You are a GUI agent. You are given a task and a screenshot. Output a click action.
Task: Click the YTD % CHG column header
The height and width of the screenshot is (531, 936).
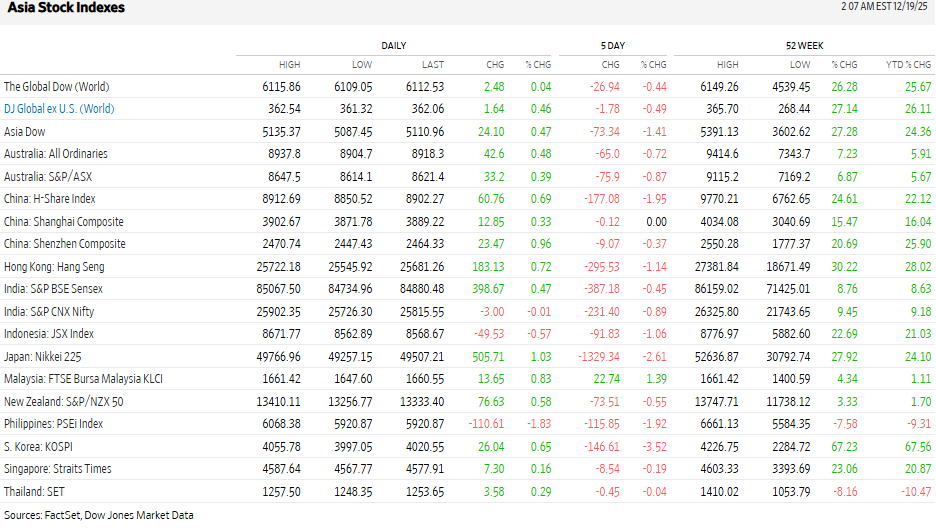pyautogui.click(x=908, y=64)
